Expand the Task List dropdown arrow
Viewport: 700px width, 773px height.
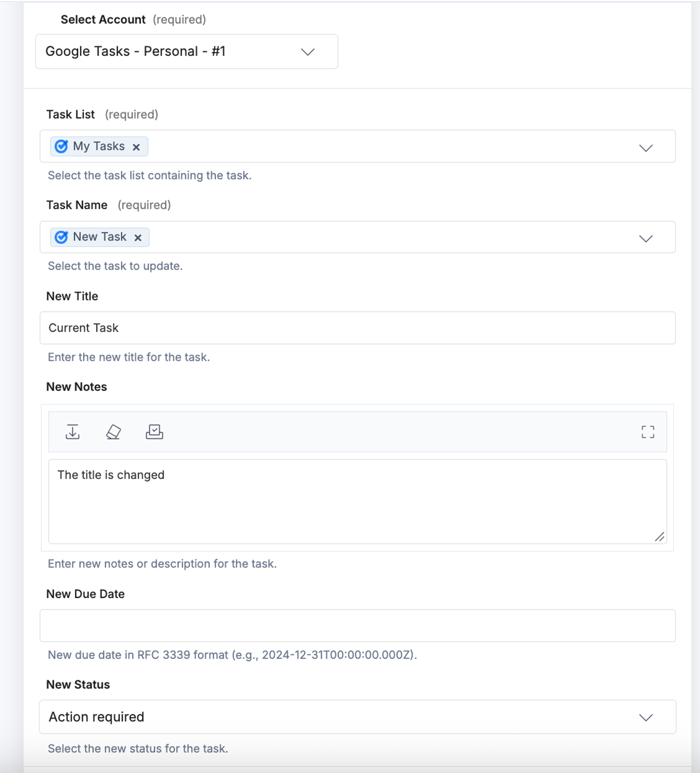coord(646,148)
